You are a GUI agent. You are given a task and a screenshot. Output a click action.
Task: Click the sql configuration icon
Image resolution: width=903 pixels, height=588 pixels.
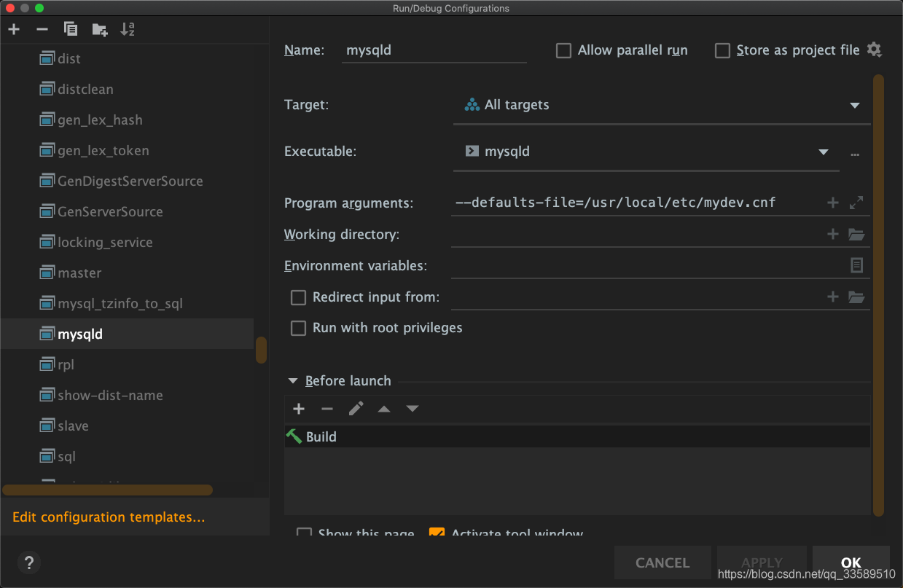coord(47,456)
